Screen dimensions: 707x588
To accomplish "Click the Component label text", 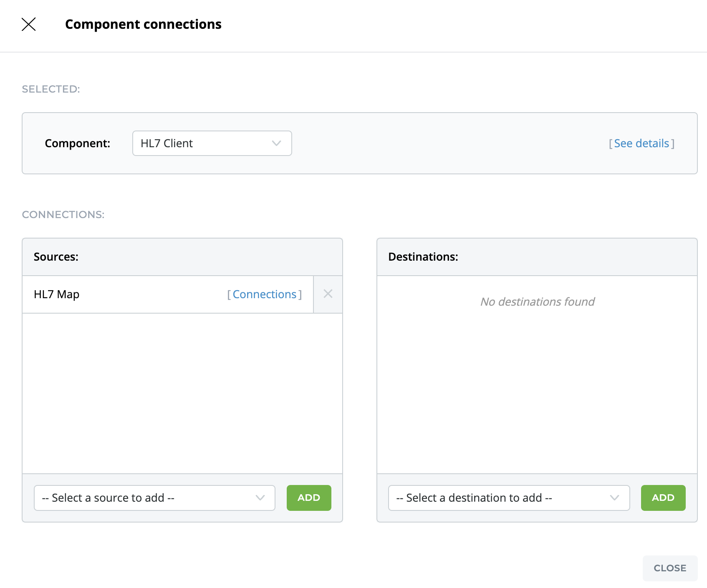I will pos(78,143).
